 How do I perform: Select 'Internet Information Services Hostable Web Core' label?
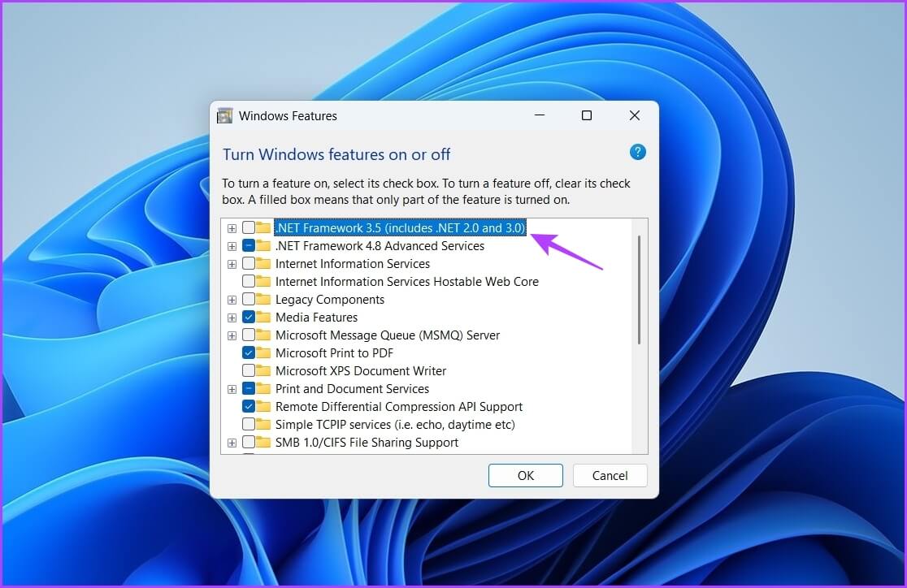tap(407, 282)
